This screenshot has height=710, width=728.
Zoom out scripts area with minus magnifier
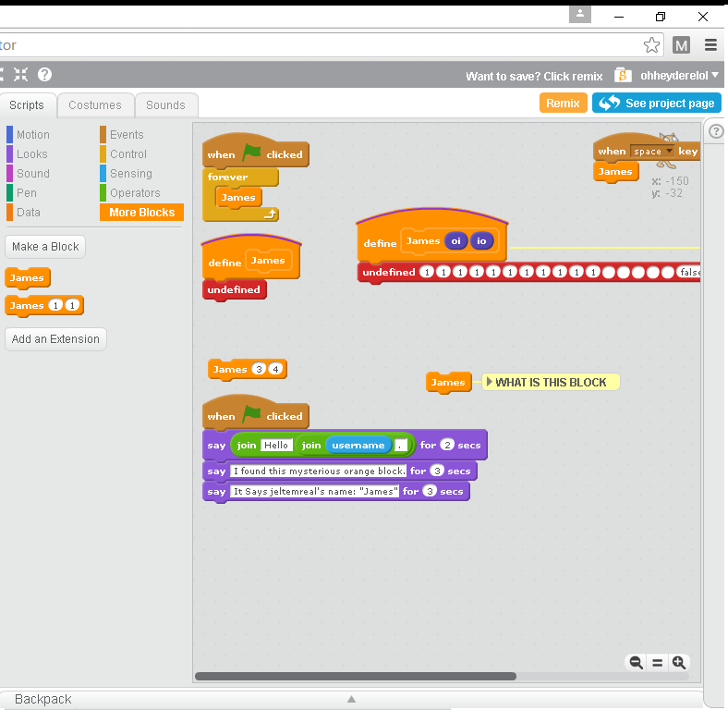(636, 662)
